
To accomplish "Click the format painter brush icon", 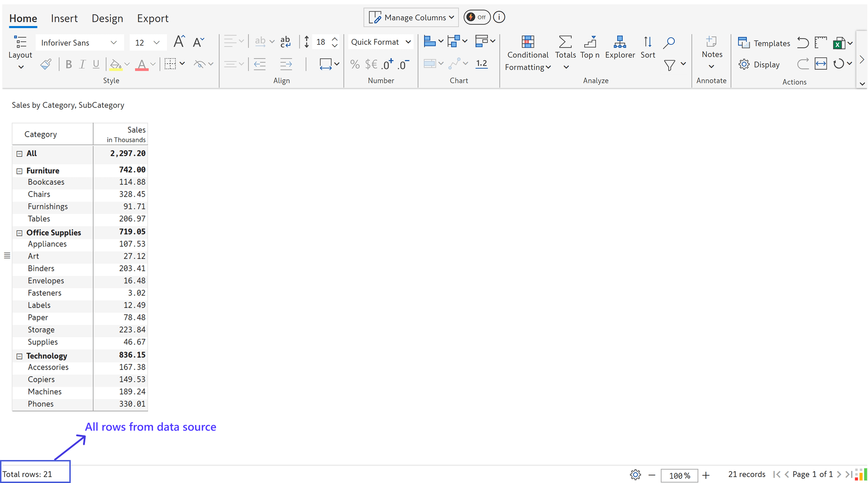I will 46,64.
